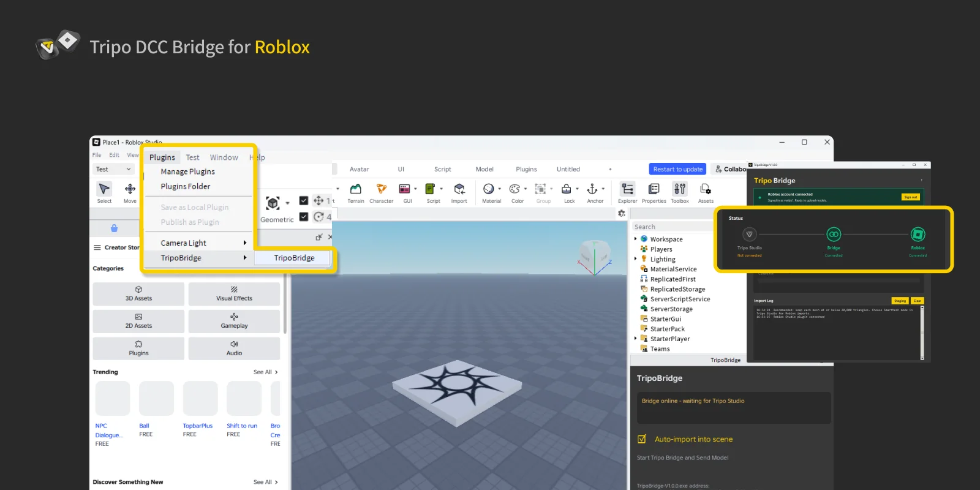The width and height of the screenshot is (980, 490).
Task: Expand the Lighting tree node
Action: point(635,259)
